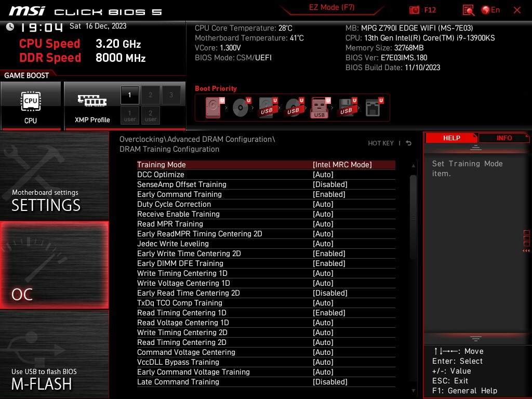The width and height of the screenshot is (532, 399).
Task: Click the help panel bottom collapse handle
Action: 476,339
